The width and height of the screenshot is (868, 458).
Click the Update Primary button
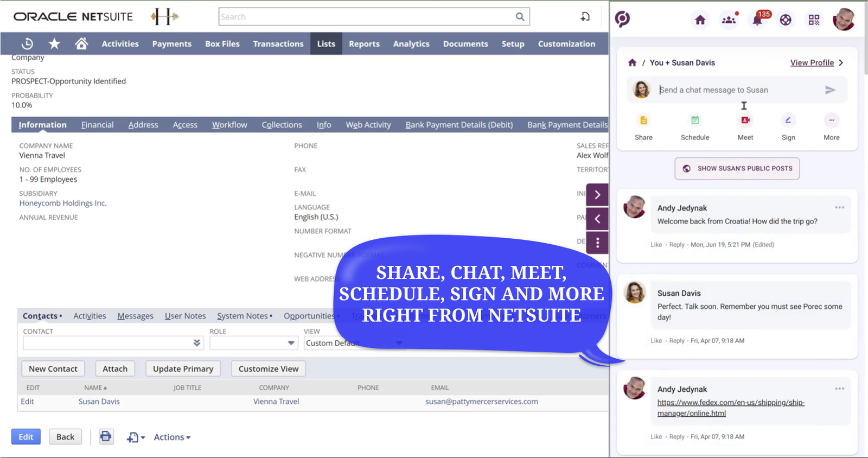[183, 368]
